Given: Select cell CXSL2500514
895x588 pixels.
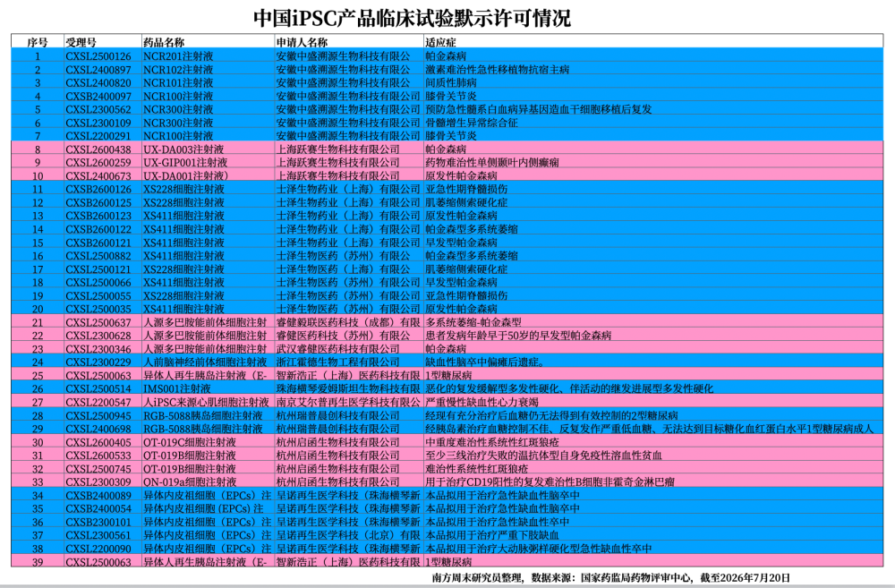Looking at the screenshot, I should point(98,388).
